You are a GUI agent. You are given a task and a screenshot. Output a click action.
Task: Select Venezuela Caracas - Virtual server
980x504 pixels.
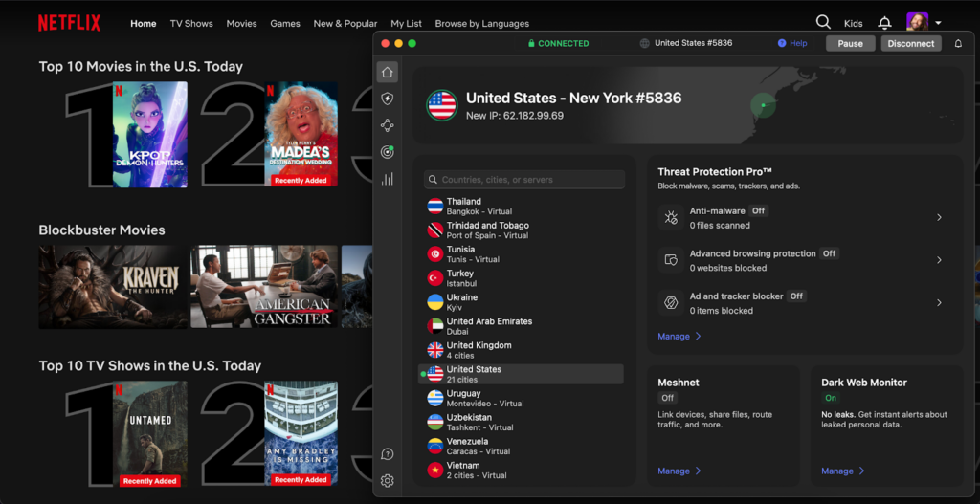pos(521,446)
